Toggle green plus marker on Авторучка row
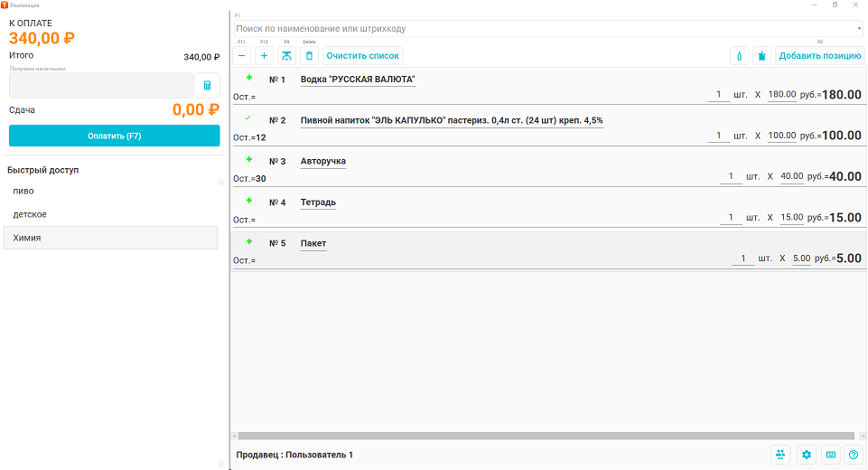The height and width of the screenshot is (470, 868). tap(249, 160)
